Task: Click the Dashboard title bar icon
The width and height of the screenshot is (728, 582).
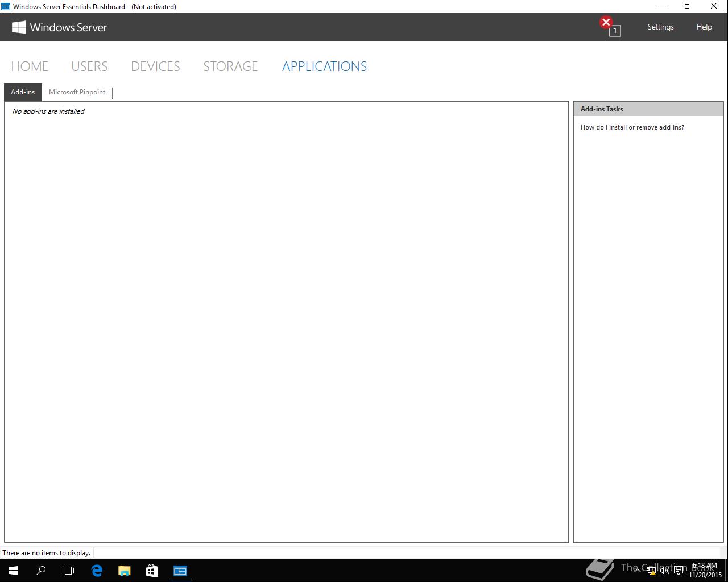Action: [x=6, y=6]
